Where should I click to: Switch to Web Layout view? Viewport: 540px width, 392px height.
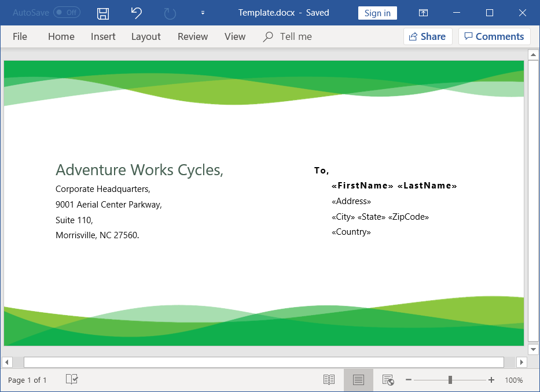click(x=388, y=380)
